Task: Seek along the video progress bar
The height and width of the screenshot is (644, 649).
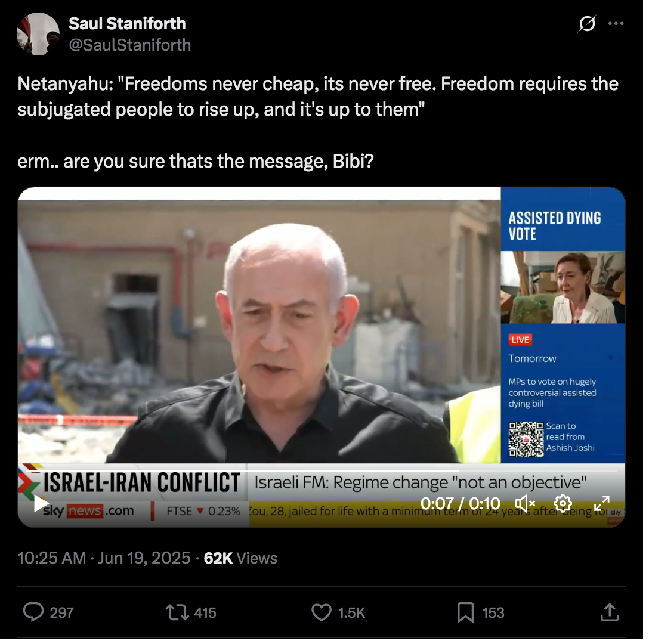Action: 322,470
